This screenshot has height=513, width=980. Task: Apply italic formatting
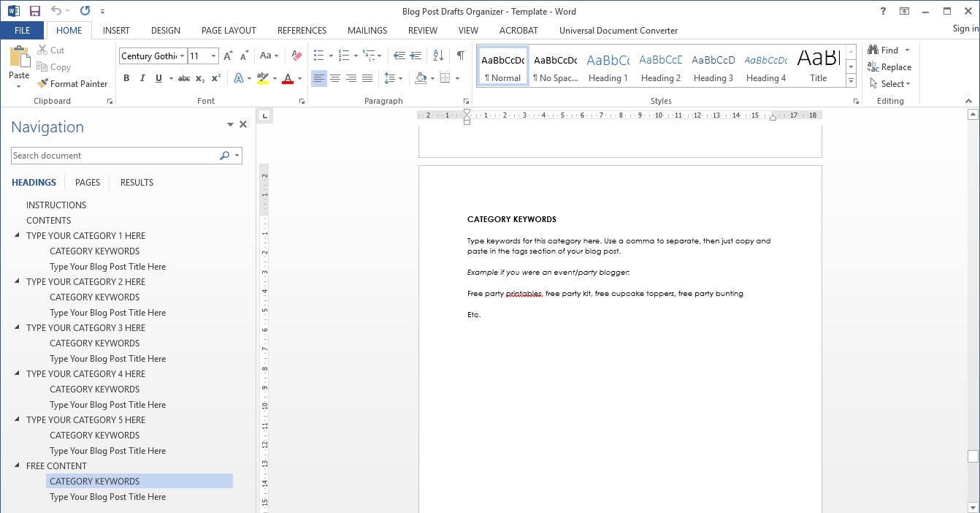pos(142,78)
